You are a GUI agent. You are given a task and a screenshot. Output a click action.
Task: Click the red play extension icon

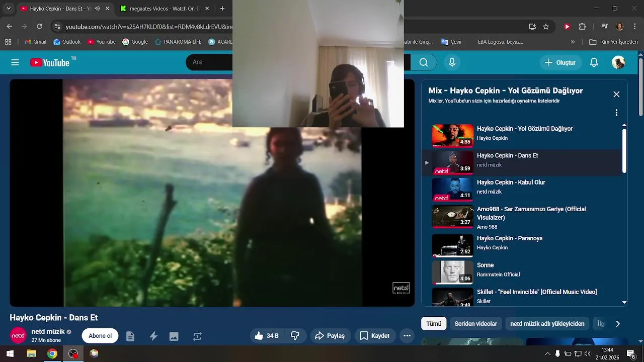pyautogui.click(x=567, y=27)
